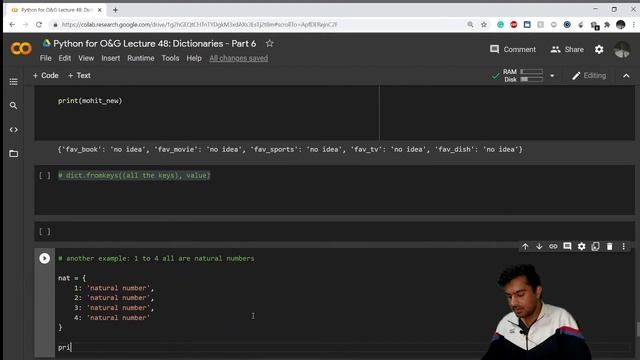The width and height of the screenshot is (640, 360).
Task: Go back in the browser
Action: click(x=12, y=24)
